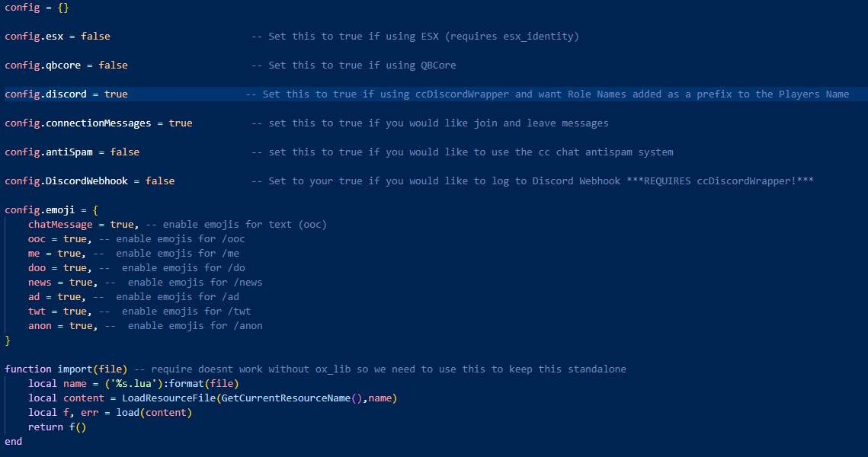
Task: Click the '%s.lua' string literal
Action: click(x=136, y=384)
